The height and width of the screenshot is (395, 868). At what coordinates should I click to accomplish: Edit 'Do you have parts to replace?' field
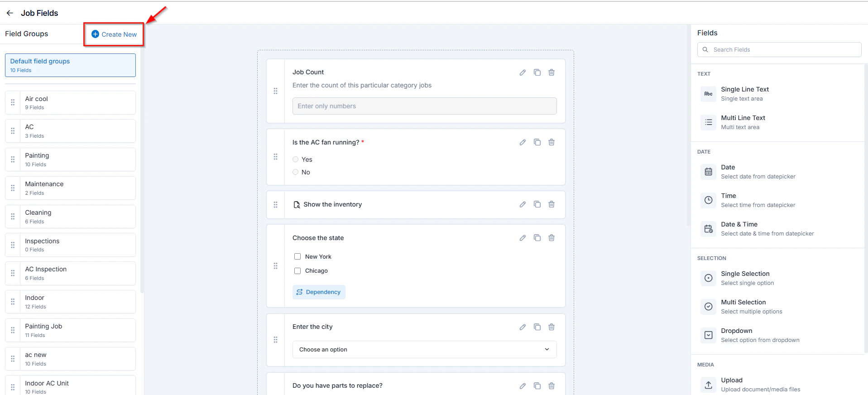tap(523, 386)
